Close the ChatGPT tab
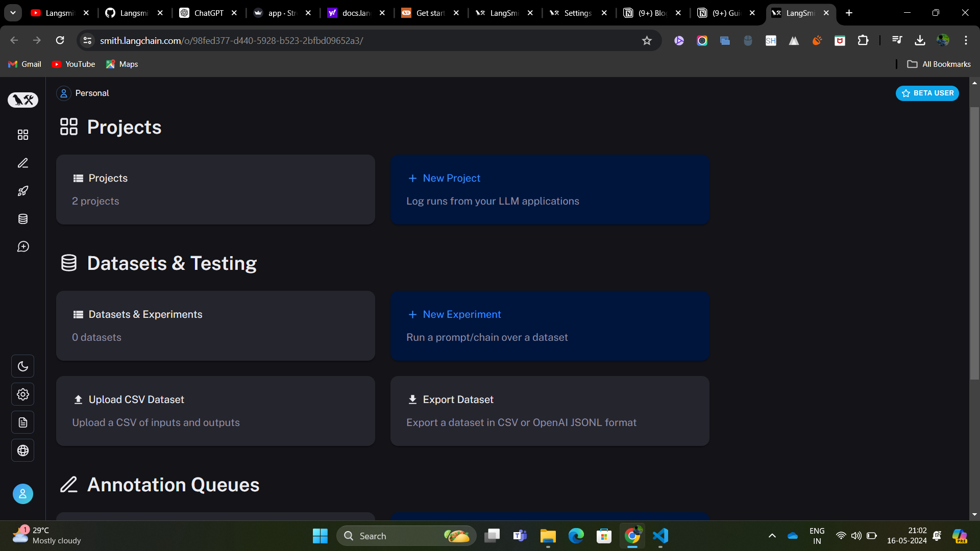This screenshot has height=551, width=980. 234,13
